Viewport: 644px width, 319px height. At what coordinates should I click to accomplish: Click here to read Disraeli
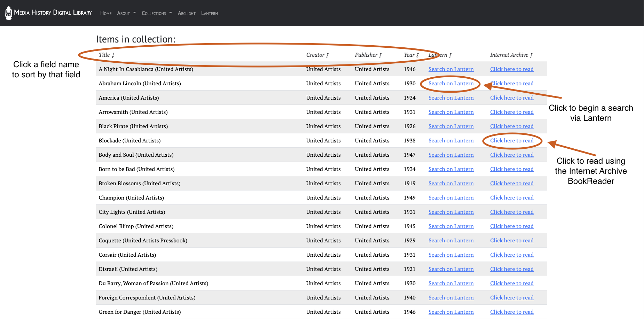[x=512, y=269]
